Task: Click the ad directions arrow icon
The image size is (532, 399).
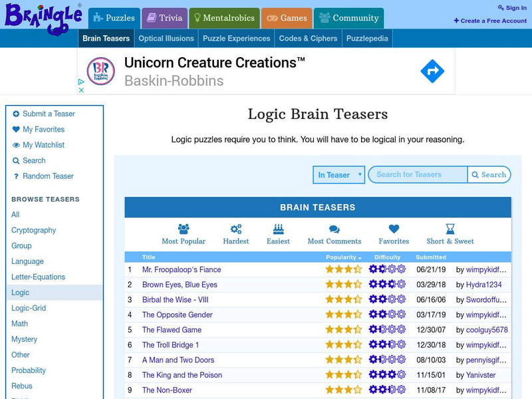Action: point(432,70)
